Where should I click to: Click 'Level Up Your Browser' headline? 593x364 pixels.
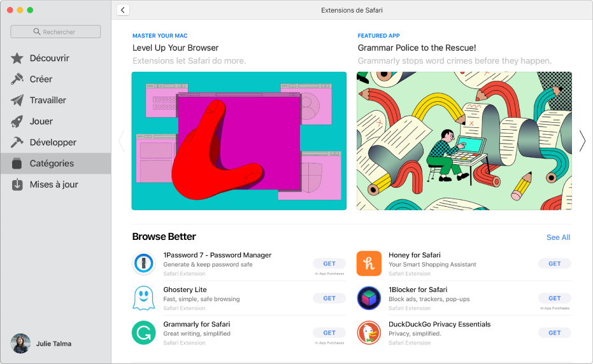click(x=176, y=48)
